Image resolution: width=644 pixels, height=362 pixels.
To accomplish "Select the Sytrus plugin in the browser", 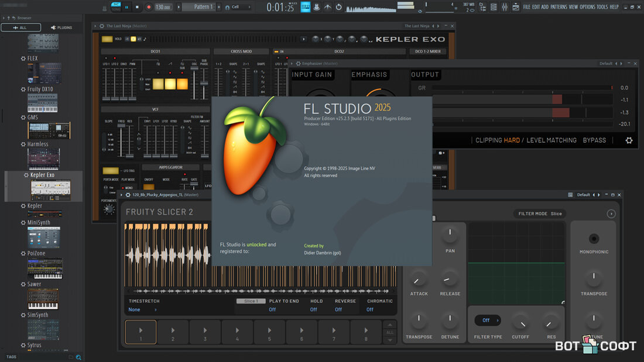I will coord(35,346).
